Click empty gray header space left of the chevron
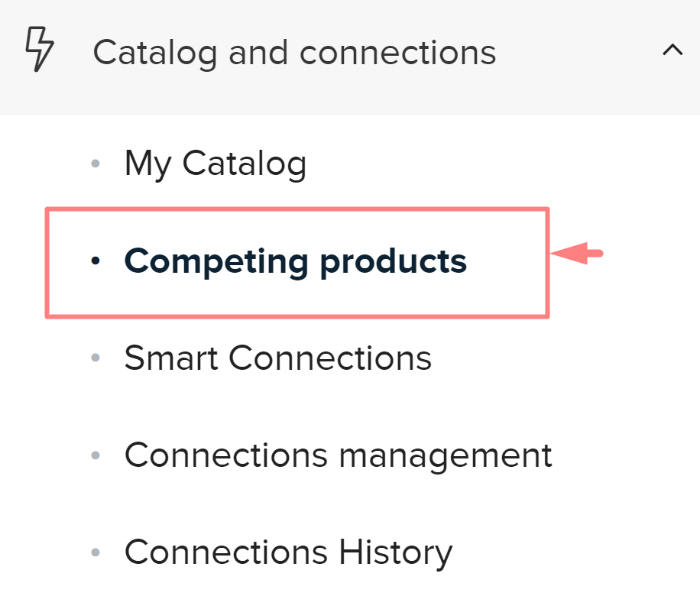This screenshot has width=700, height=609. point(581,53)
